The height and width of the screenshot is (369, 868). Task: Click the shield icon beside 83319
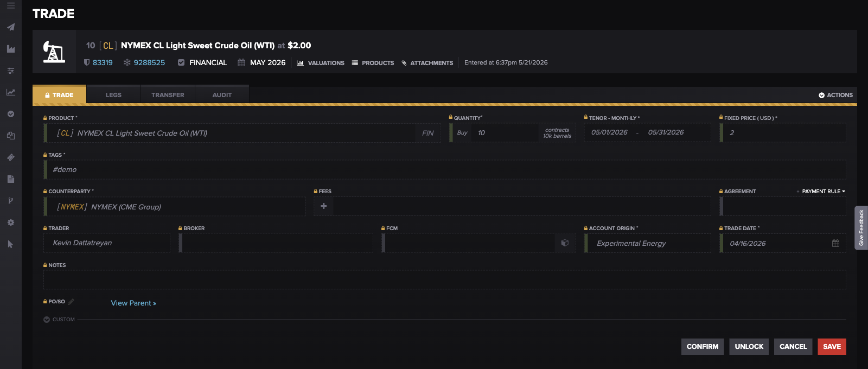[87, 62]
